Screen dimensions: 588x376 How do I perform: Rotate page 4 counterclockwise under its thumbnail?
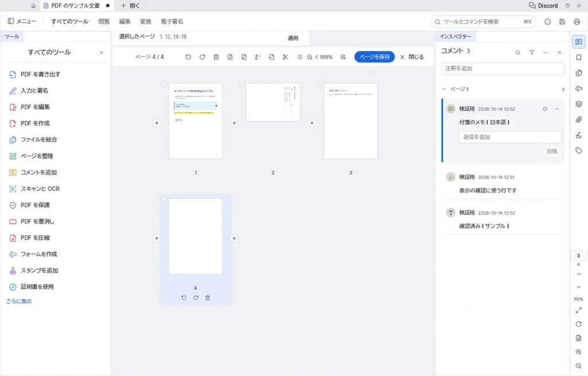pyautogui.click(x=184, y=298)
